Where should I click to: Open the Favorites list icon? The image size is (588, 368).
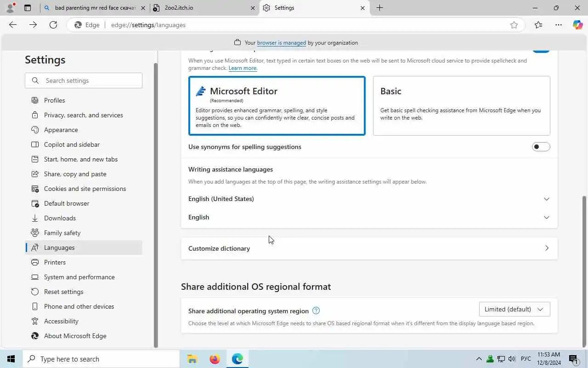coord(538,25)
